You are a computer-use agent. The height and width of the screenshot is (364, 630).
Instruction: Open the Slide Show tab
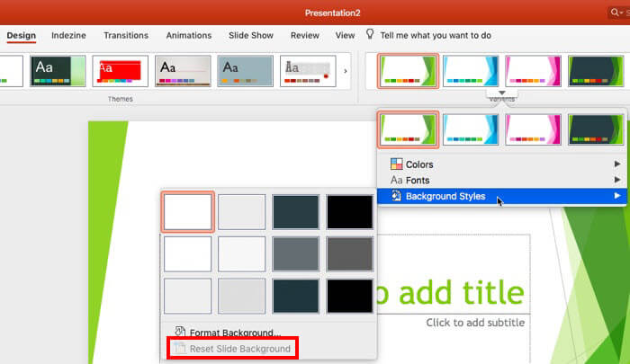click(x=251, y=35)
